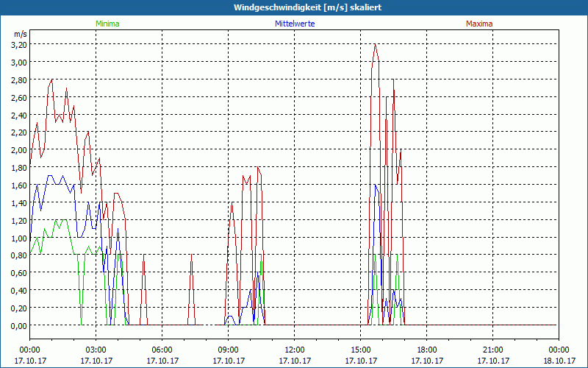Select the 0,00 y-axis label

pyautogui.click(x=18, y=325)
